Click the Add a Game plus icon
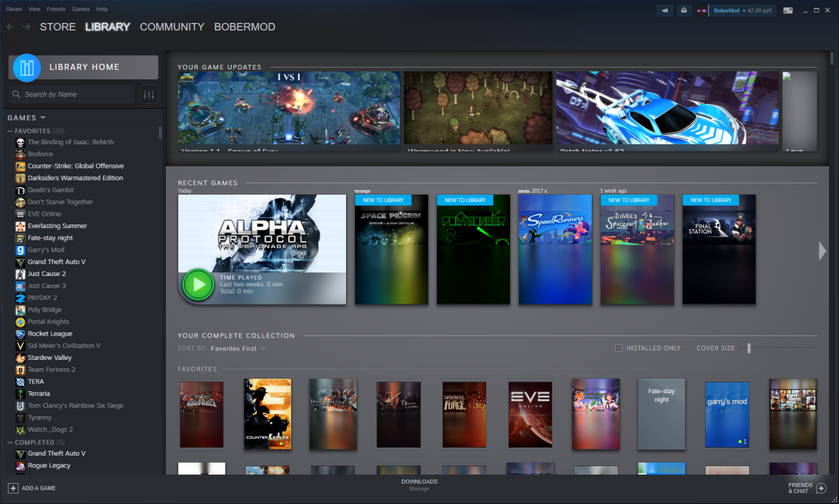Screen dimensions: 839x504 tap(13, 488)
